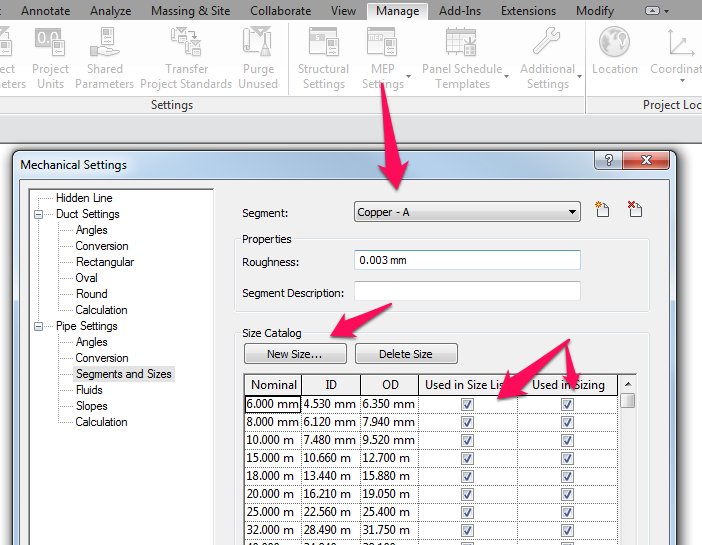
Task: Toggle Used in Size List for 8.000 mm
Action: [467, 422]
